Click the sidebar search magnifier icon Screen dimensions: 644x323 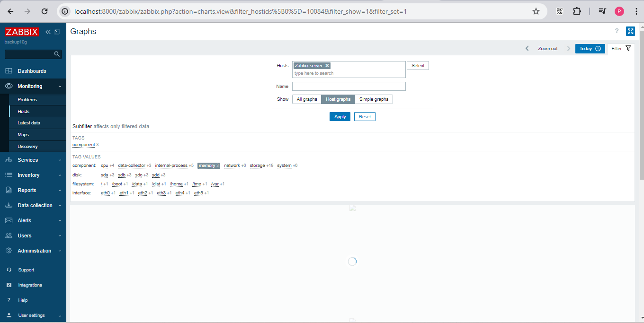57,54
